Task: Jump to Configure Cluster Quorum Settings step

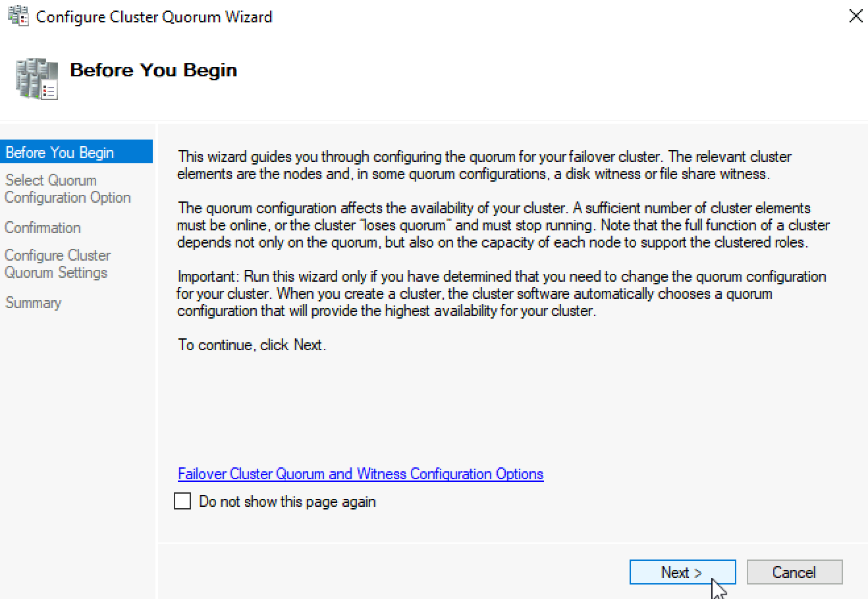Action: click(57, 264)
